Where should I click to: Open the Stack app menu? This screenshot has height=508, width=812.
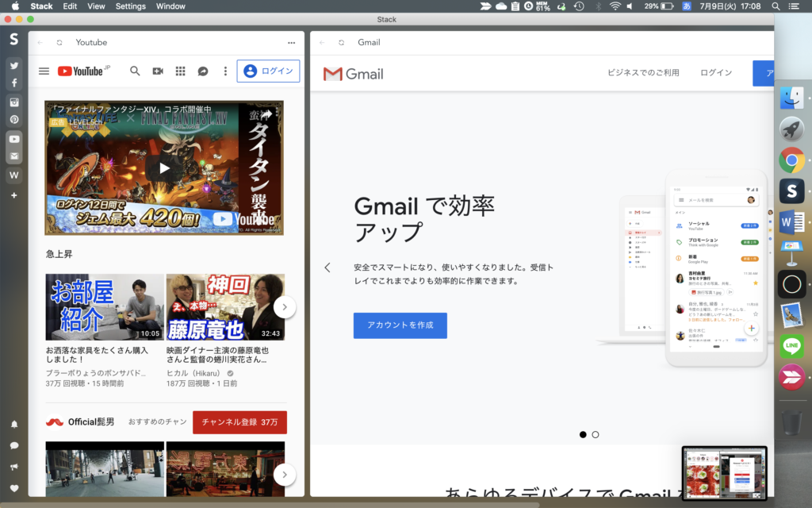tap(41, 6)
